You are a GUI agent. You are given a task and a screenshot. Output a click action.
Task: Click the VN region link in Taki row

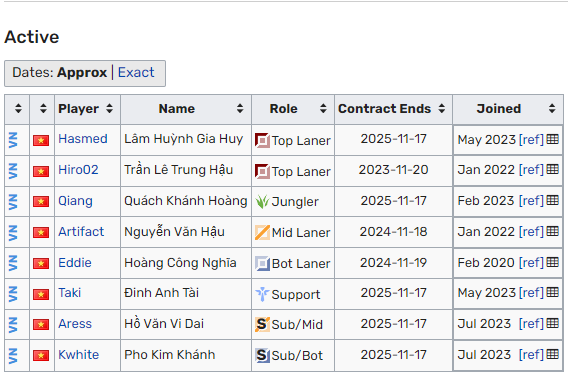tap(13, 294)
